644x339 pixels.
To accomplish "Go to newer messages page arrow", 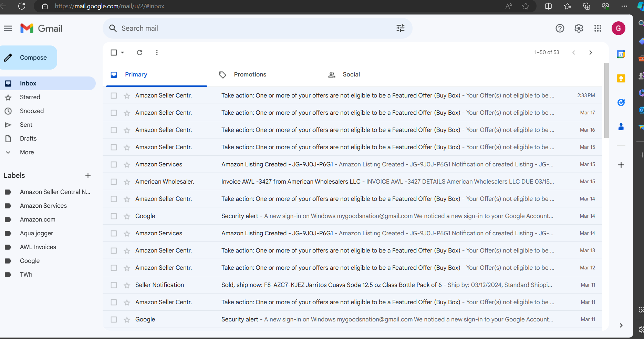I will 574,52.
